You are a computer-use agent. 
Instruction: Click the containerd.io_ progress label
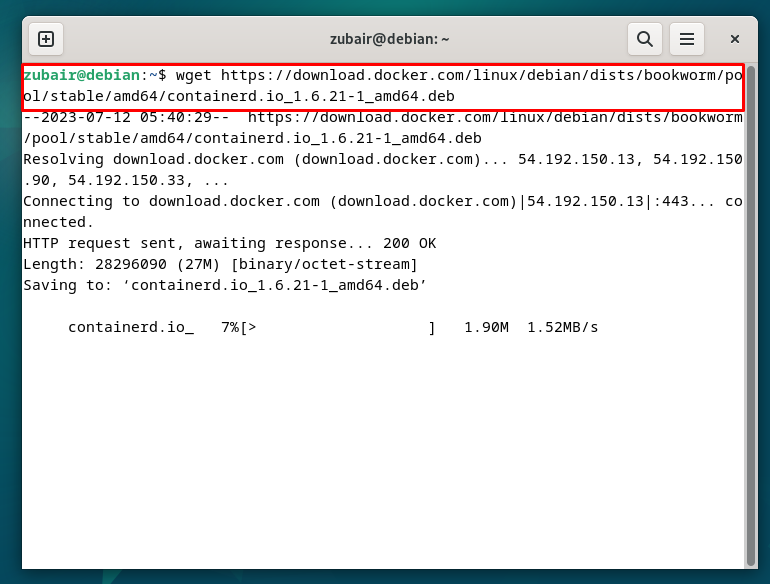tap(131, 328)
